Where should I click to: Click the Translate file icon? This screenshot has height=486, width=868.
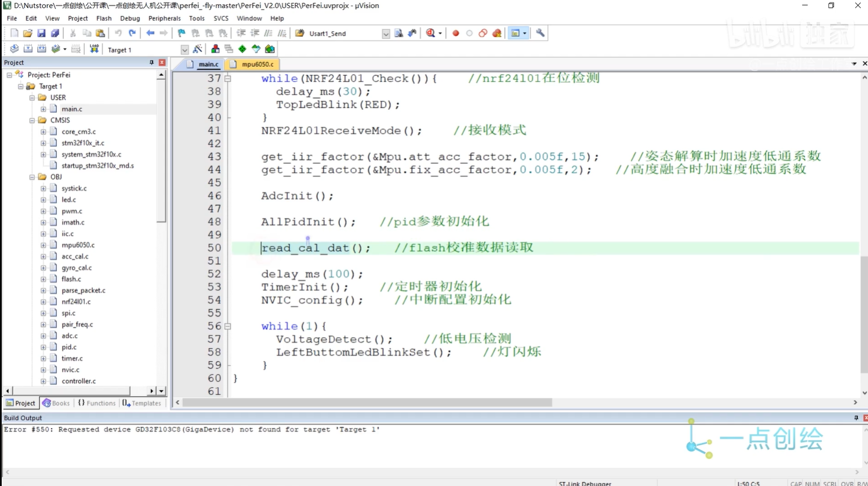pos(14,49)
